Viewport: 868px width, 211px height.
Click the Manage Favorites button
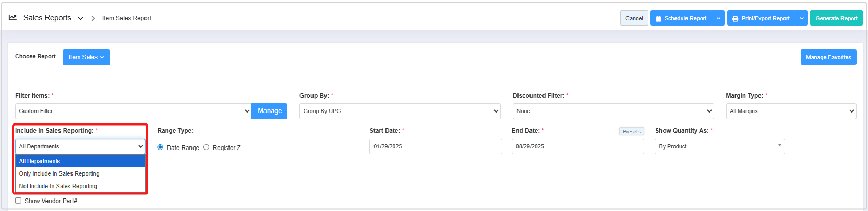point(828,57)
